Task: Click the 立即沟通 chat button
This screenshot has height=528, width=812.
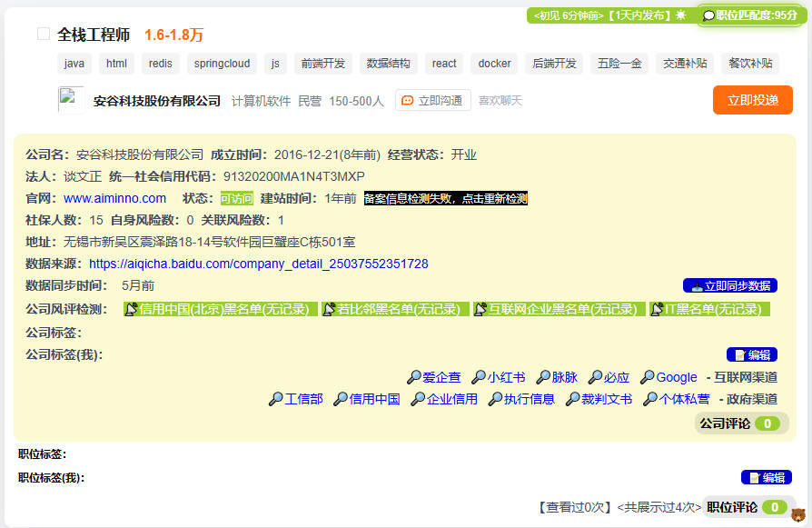Action: click(432, 101)
